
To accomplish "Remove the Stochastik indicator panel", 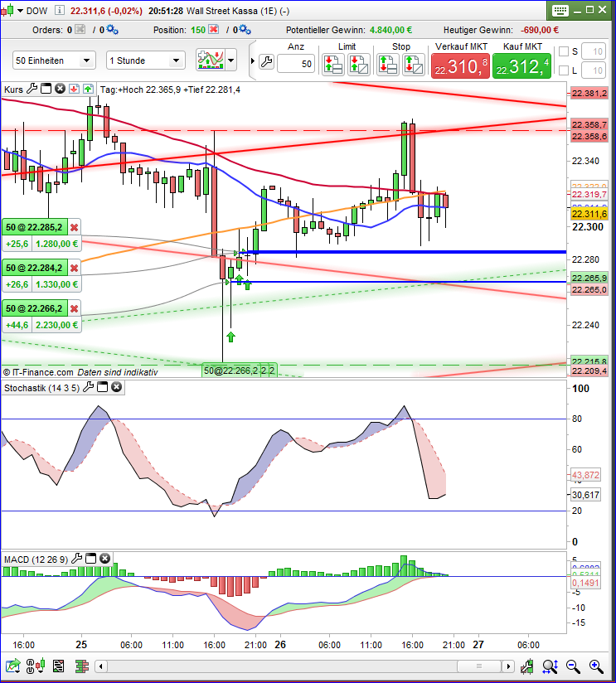I will [116, 387].
